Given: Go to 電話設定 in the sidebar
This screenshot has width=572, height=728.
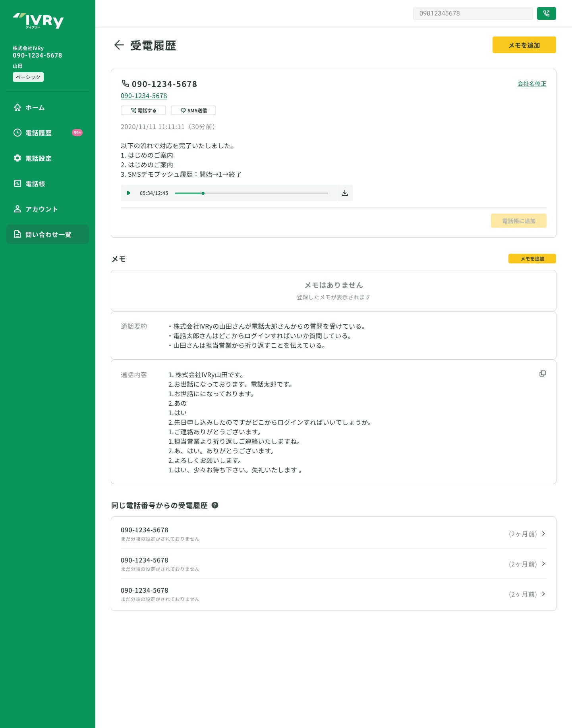Looking at the screenshot, I should (x=48, y=158).
